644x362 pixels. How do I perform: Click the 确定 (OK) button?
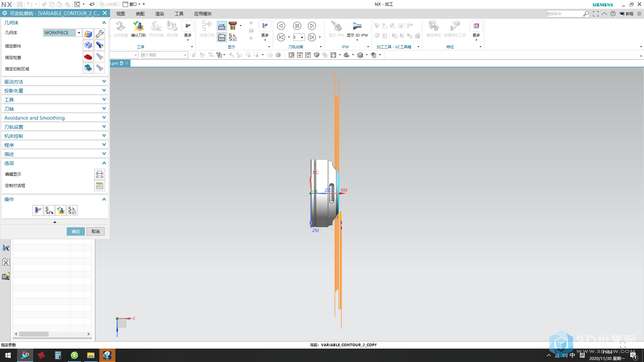[75, 231]
